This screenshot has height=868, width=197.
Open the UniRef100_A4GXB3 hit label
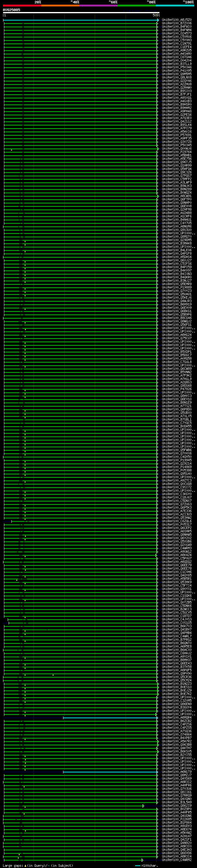click(x=177, y=101)
